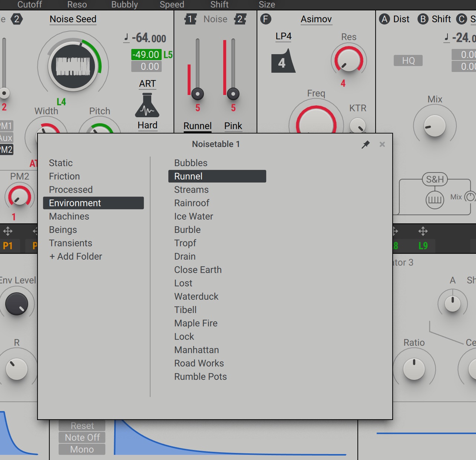Click the noise 1 level slider handle
The image size is (476, 460).
coord(198,94)
